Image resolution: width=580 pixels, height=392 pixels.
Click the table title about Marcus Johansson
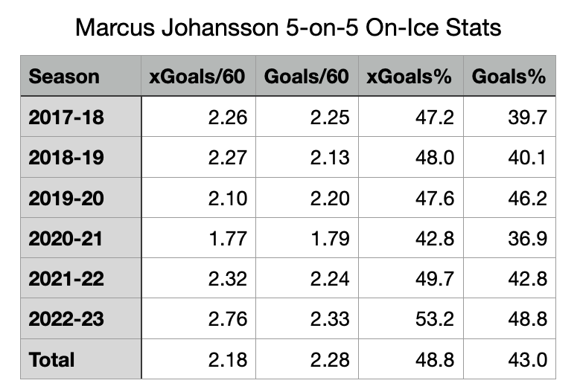point(289,29)
